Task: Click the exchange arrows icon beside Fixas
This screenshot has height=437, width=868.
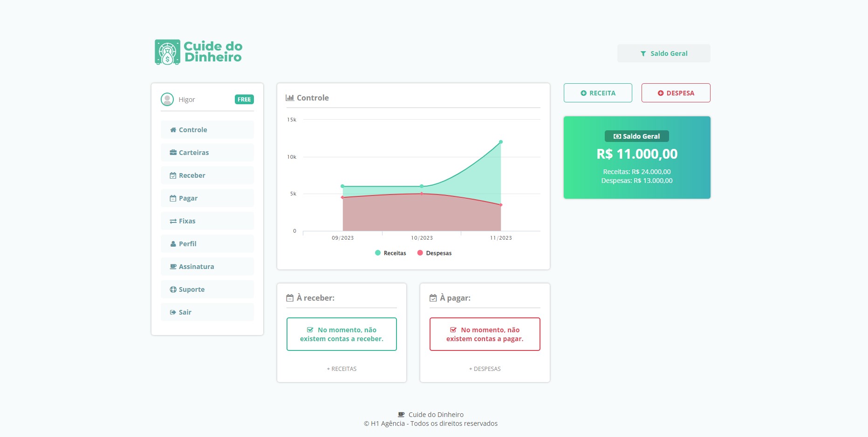Action: click(x=173, y=221)
